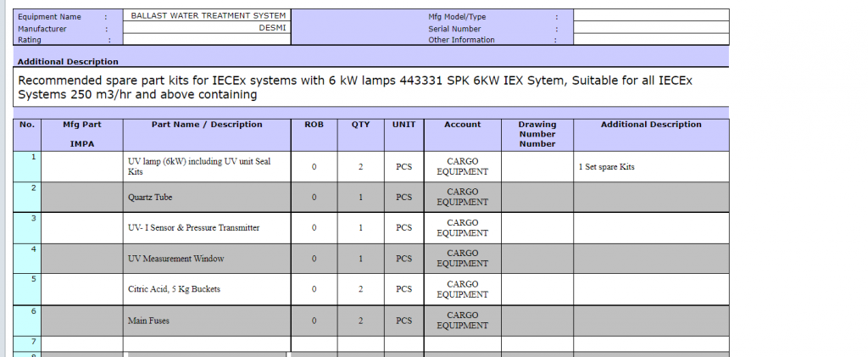868x357 pixels.
Task: Click the Serial Number input field
Action: (x=650, y=27)
